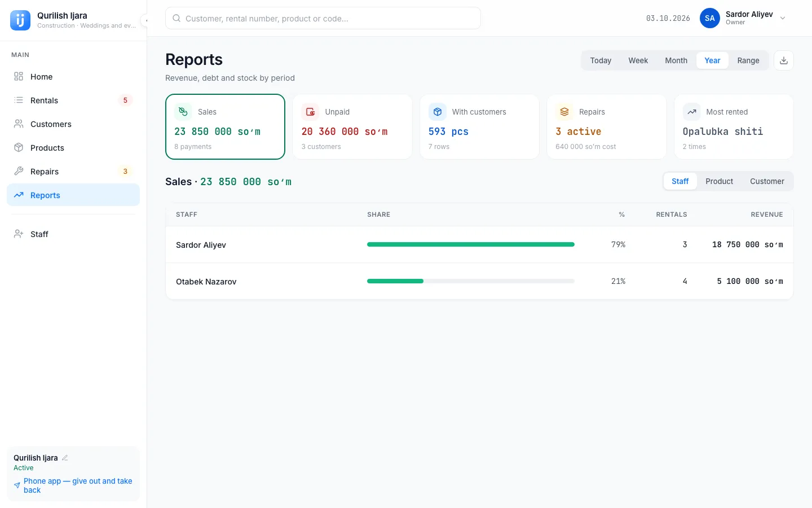The height and width of the screenshot is (508, 812).
Task: Open the Most rented summary card
Action: (x=734, y=127)
